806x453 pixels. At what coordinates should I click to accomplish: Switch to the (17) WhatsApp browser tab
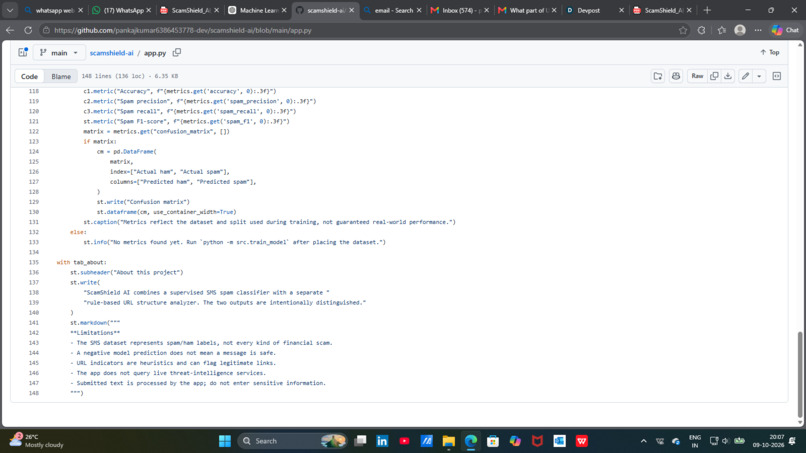pos(122,10)
